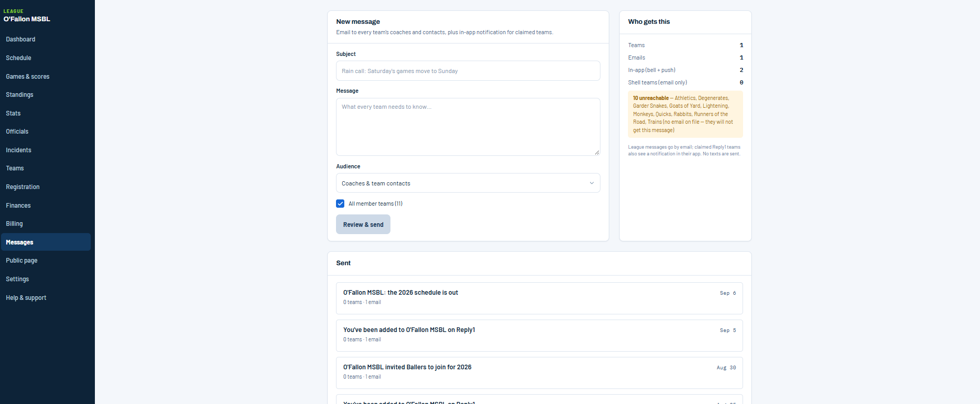Open Billing from the sidebar
The height and width of the screenshot is (404, 980).
coord(15,224)
